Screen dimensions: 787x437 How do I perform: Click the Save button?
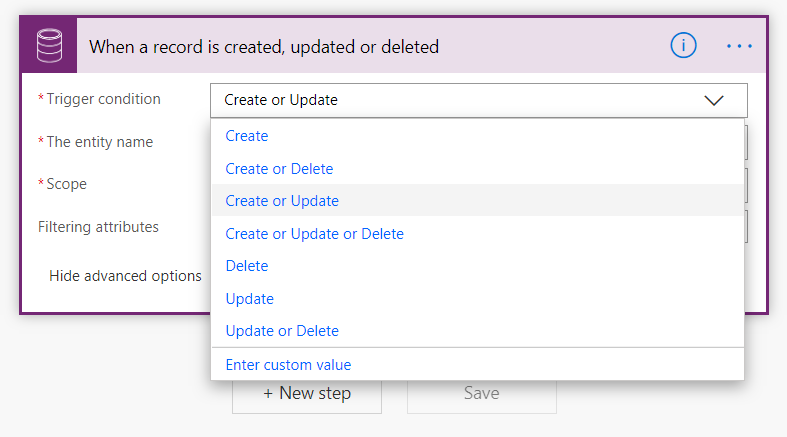pos(482,394)
